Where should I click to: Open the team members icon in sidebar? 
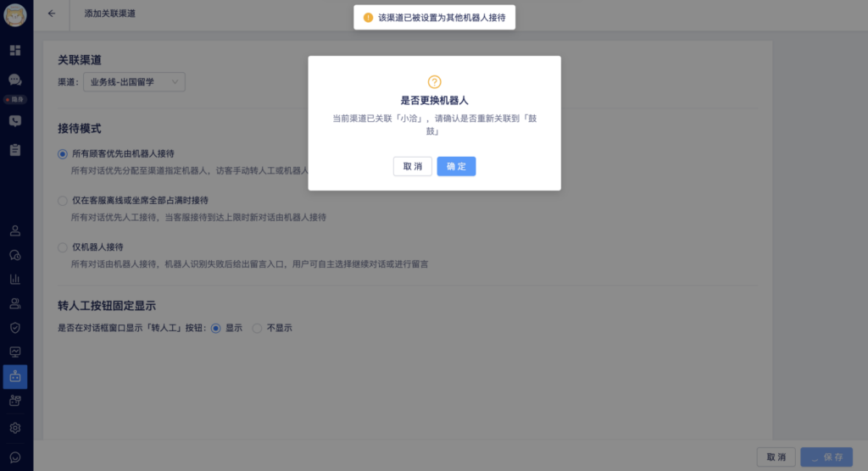15,303
